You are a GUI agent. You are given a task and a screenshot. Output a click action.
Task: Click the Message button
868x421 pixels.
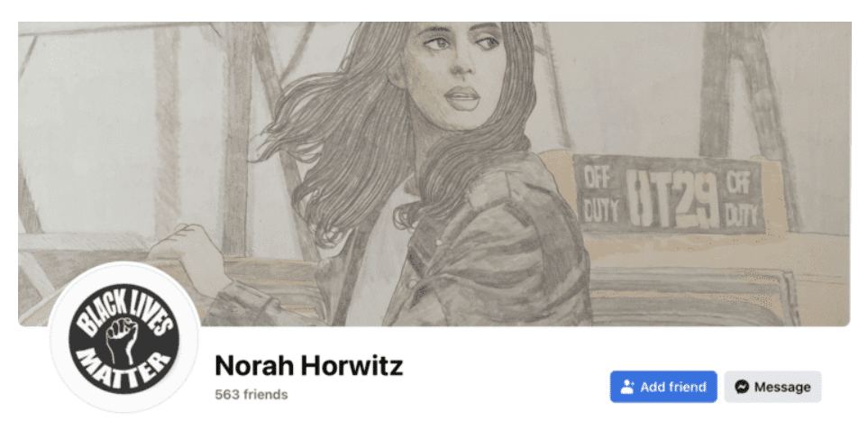(772, 387)
